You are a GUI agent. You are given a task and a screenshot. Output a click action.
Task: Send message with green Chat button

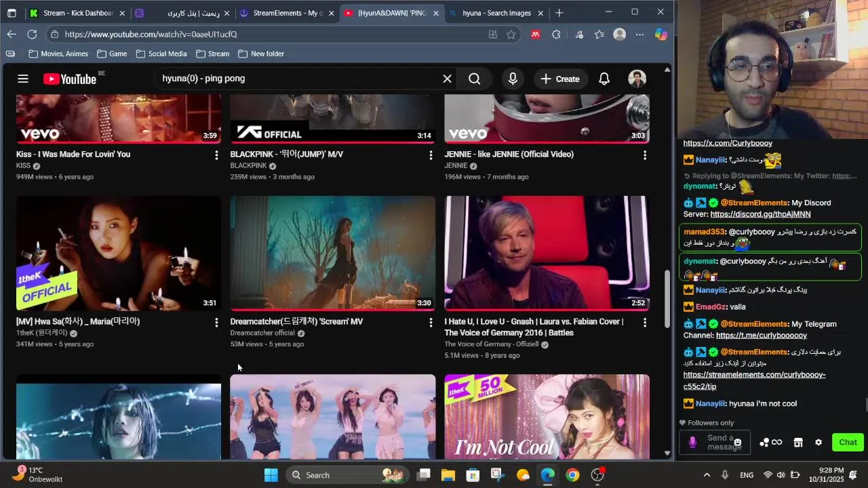[x=848, y=443]
